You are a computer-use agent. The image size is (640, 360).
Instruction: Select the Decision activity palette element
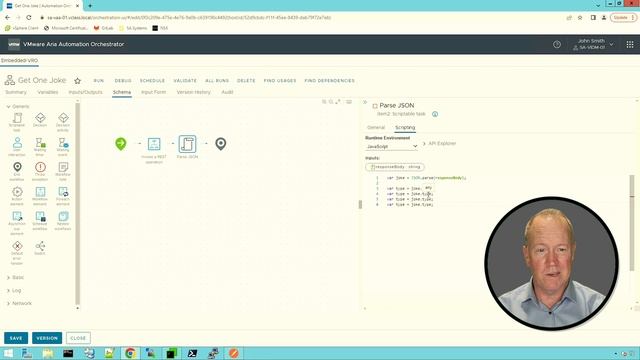pyautogui.click(x=63, y=122)
